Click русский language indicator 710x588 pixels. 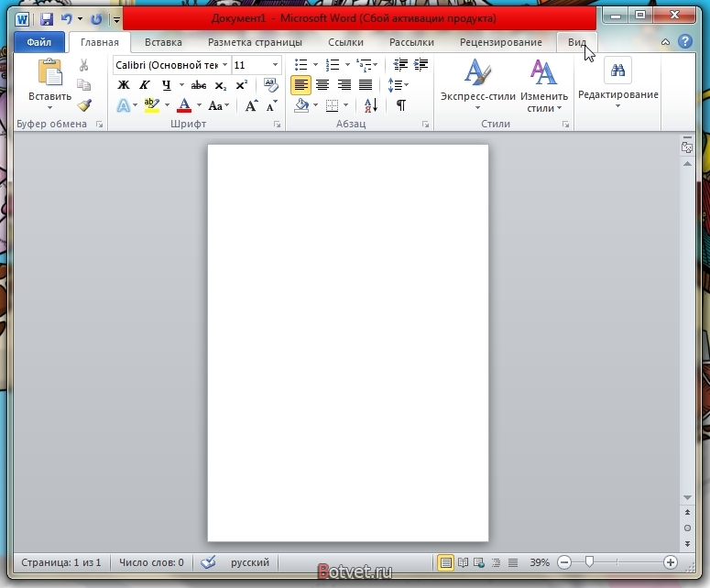[250, 562]
